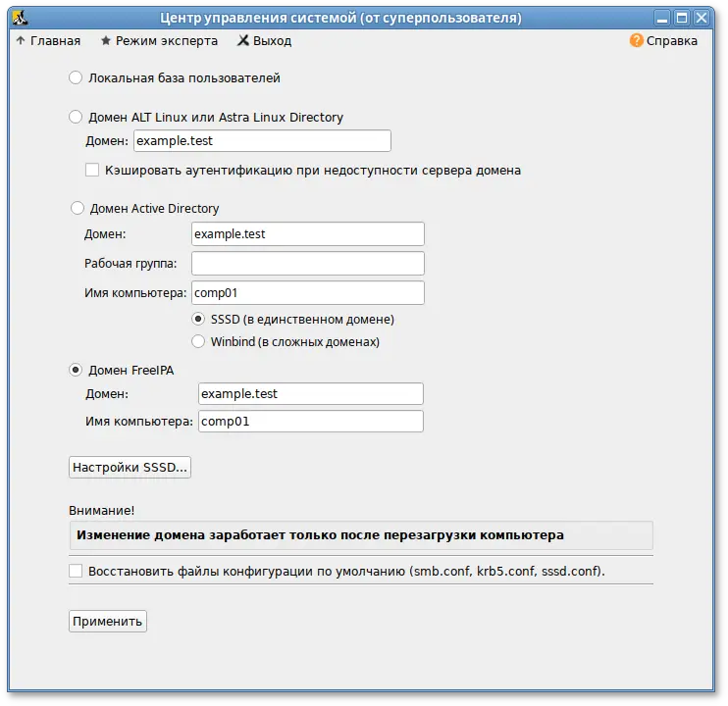Image resolution: width=728 pixels, height=706 pixels.
Task: Select Локальная база пользователей radio button
Action: [77, 77]
